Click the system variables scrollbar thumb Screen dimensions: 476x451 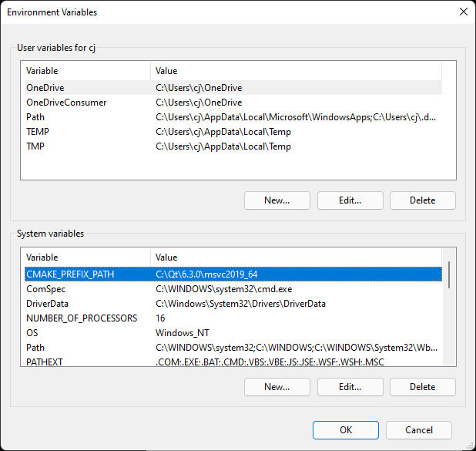click(449, 274)
